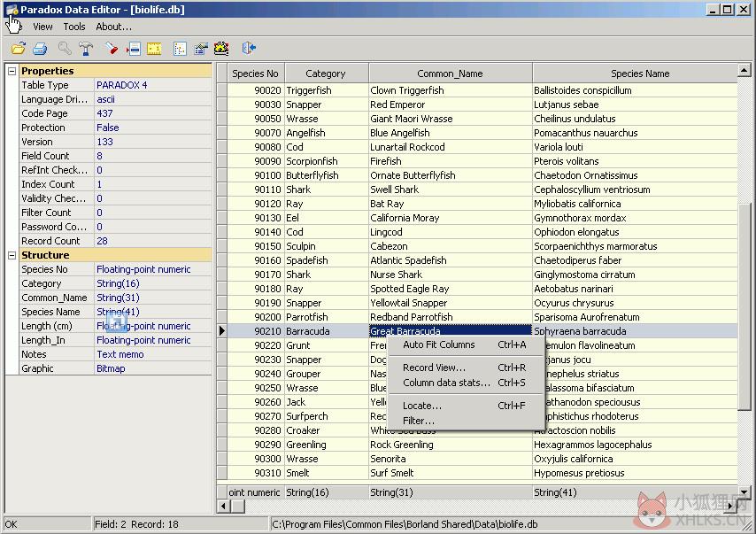Click the application icon in title bar
Screen dimensions: 756x534
[x=12, y=10]
